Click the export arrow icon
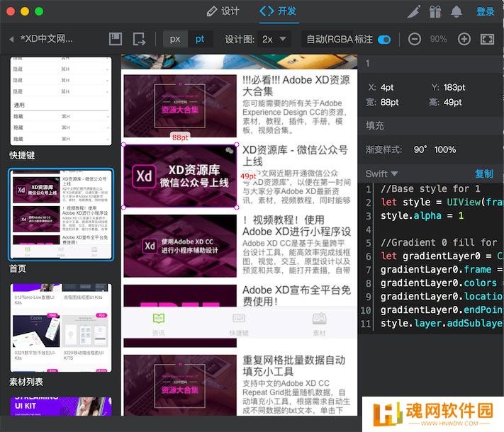504x432 pixels. coord(138,39)
